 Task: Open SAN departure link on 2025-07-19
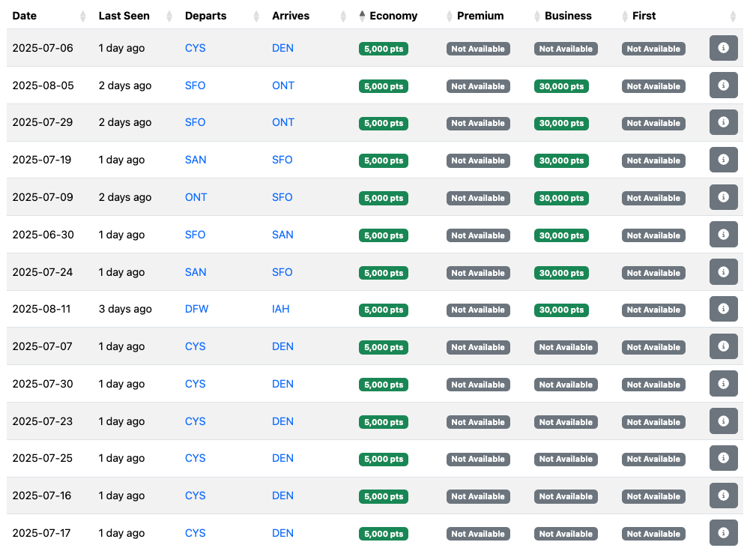pos(196,160)
